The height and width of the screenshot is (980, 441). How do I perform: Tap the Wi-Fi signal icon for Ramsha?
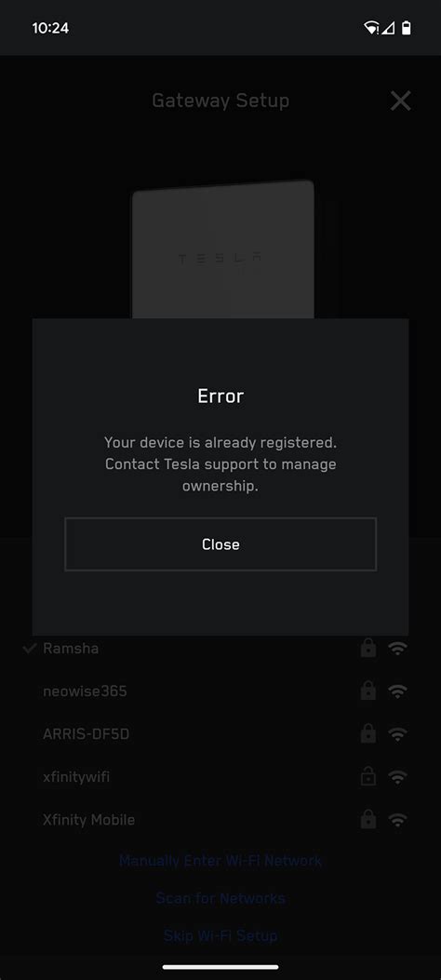pyautogui.click(x=397, y=649)
